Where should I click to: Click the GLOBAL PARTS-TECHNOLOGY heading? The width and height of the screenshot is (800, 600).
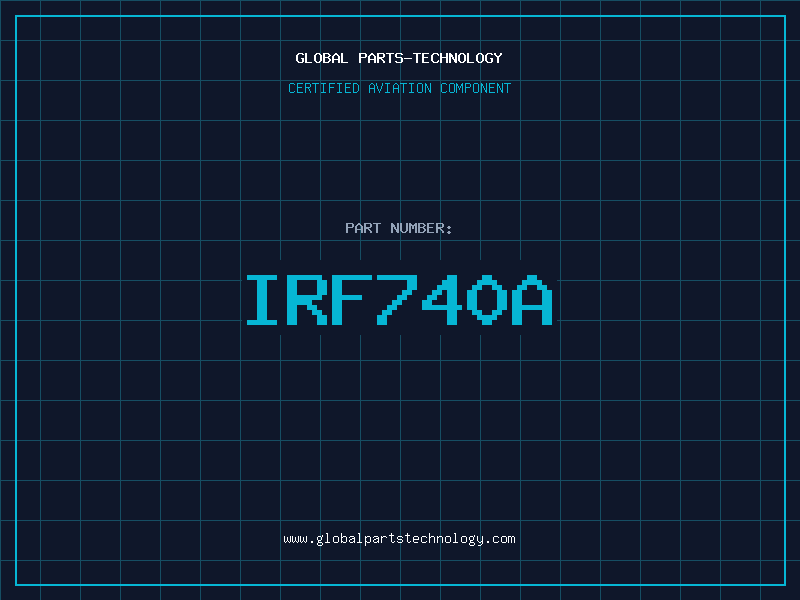pyautogui.click(x=399, y=58)
